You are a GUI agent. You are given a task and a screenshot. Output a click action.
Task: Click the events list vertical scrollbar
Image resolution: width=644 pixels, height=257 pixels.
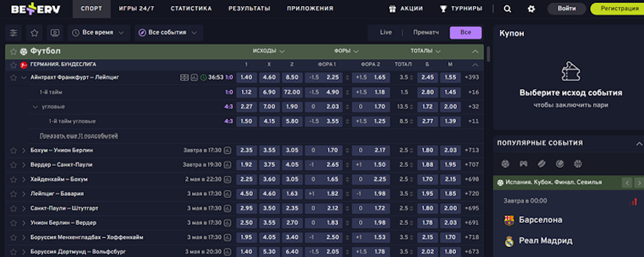488,54
